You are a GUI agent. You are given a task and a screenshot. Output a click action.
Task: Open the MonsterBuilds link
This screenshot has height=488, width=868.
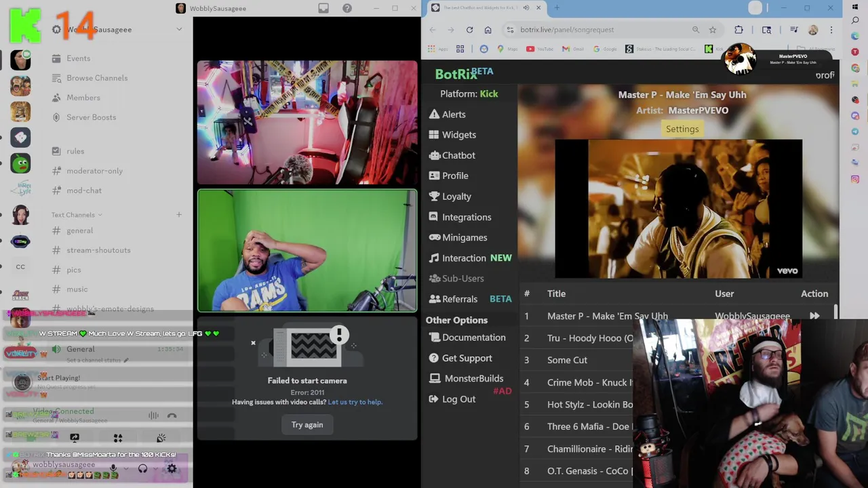[x=467, y=378]
